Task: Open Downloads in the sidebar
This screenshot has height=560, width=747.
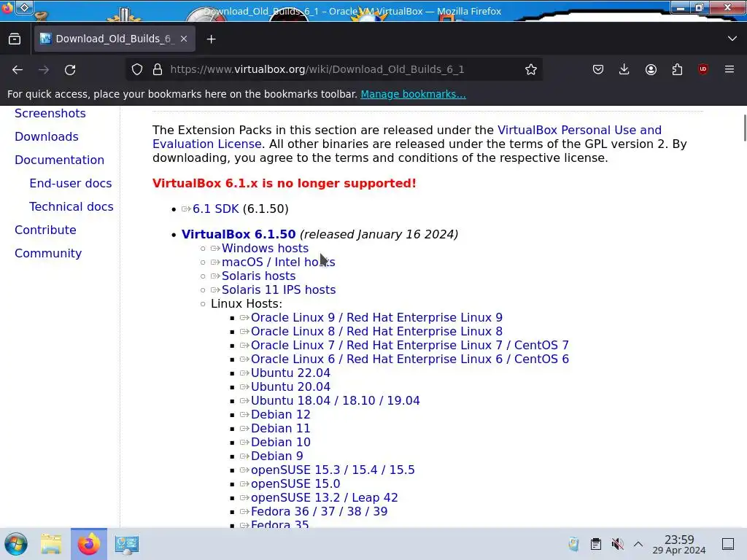Action: pyautogui.click(x=46, y=136)
